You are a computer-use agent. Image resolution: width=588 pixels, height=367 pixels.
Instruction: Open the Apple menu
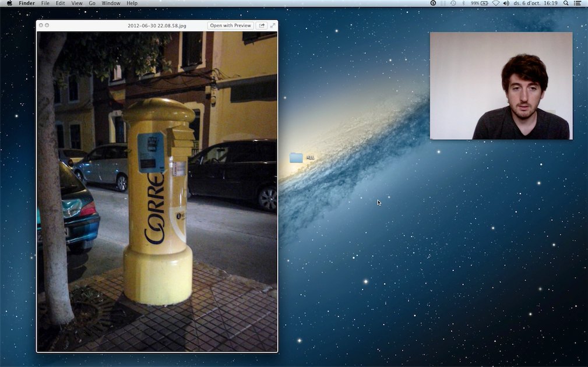coord(9,3)
